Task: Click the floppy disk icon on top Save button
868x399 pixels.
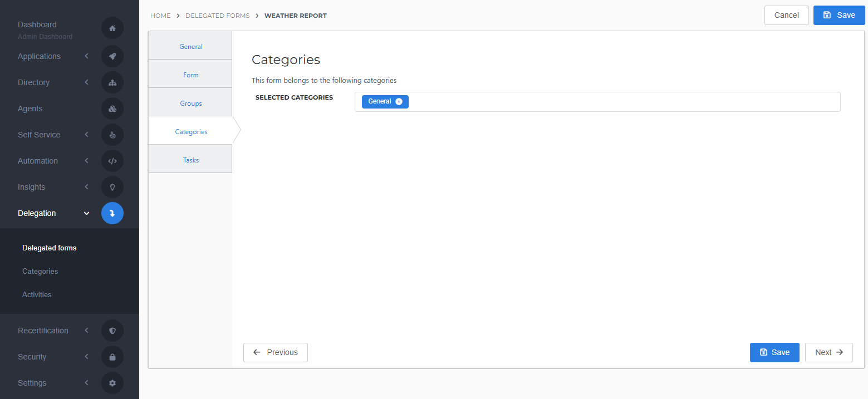Action: pyautogui.click(x=826, y=15)
